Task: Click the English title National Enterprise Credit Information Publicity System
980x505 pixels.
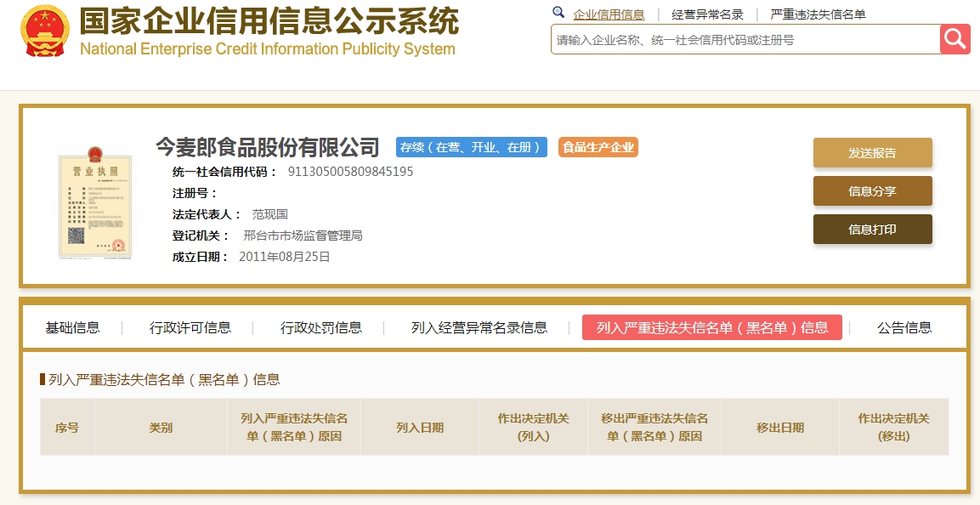Action: tap(268, 48)
